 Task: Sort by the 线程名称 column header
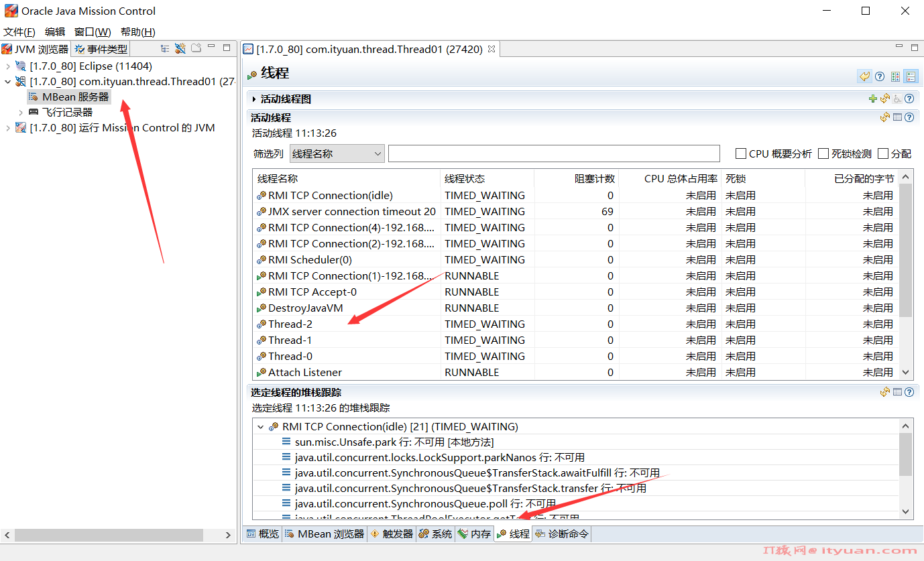347,179
